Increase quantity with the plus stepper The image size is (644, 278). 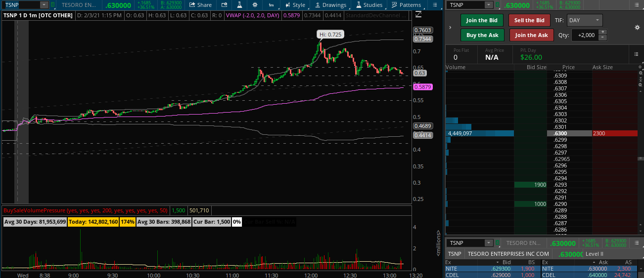[x=602, y=32]
